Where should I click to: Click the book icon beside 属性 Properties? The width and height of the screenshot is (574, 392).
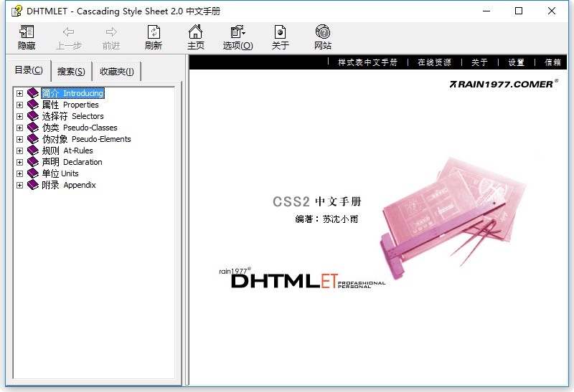(33, 105)
